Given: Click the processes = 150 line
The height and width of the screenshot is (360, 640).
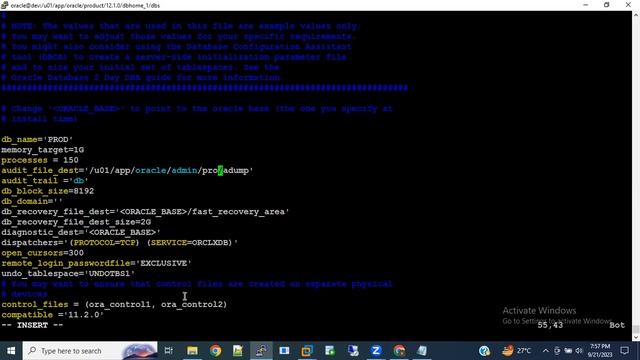Looking at the screenshot, I should pyautogui.click(x=40, y=160).
